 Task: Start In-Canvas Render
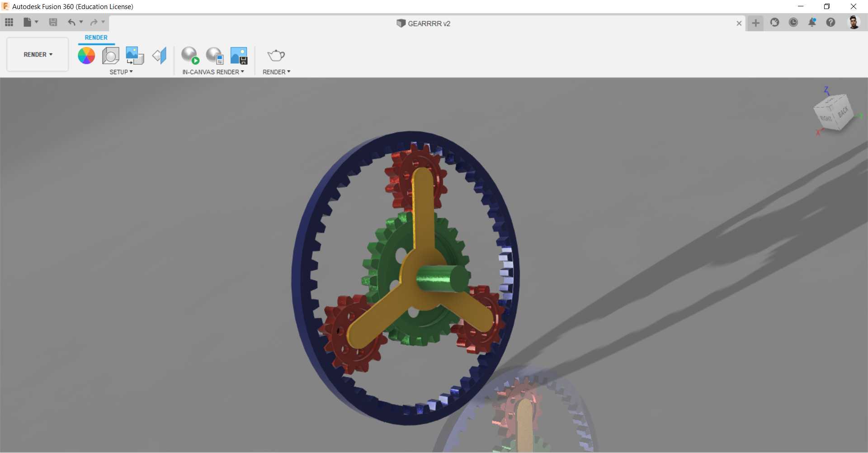tap(190, 56)
